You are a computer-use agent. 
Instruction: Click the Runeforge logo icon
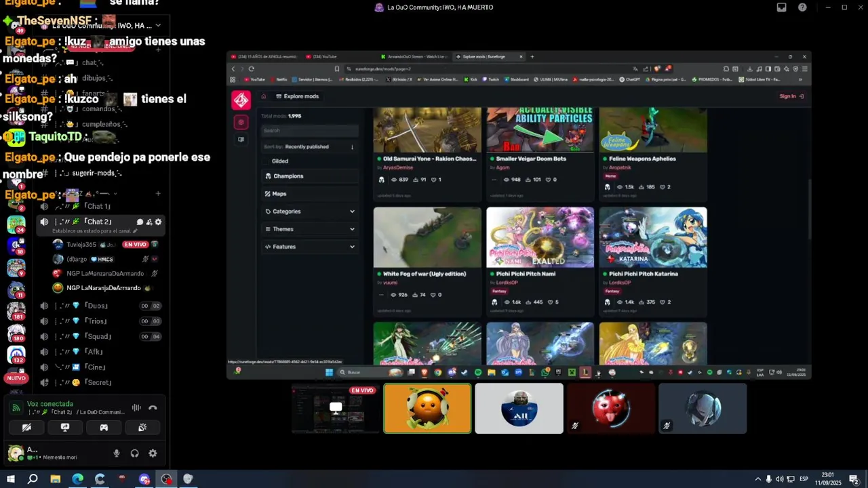[x=241, y=100]
